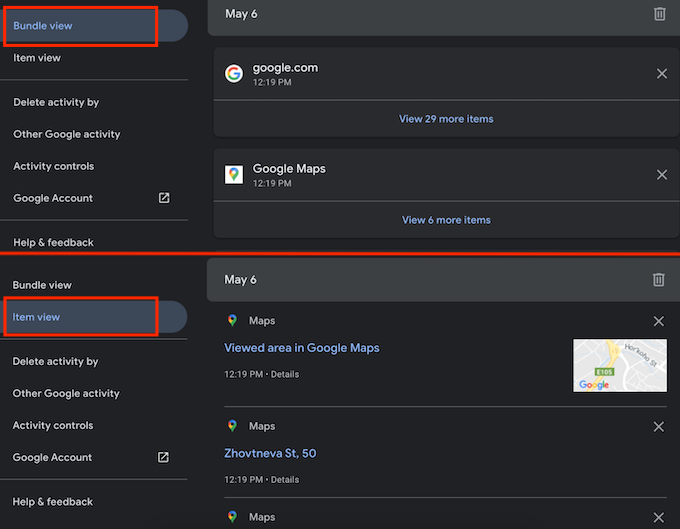This screenshot has width=680, height=529.
Task: Open Google Account in lower sidebar
Action: pyautogui.click(x=52, y=457)
